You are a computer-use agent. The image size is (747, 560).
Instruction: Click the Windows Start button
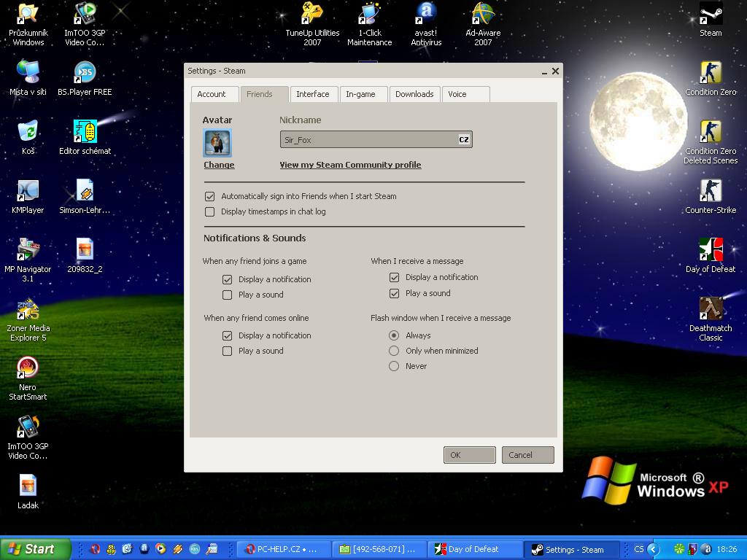[x=36, y=549]
